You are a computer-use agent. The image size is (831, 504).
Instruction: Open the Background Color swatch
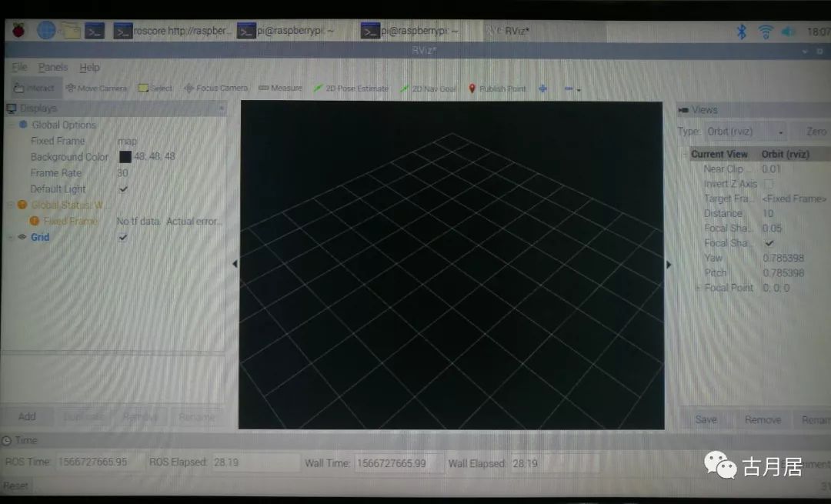click(125, 157)
